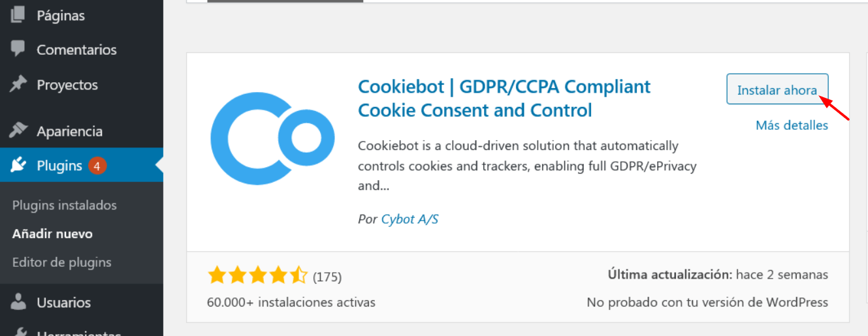Click the Instalar ahora button

pyautogui.click(x=777, y=89)
